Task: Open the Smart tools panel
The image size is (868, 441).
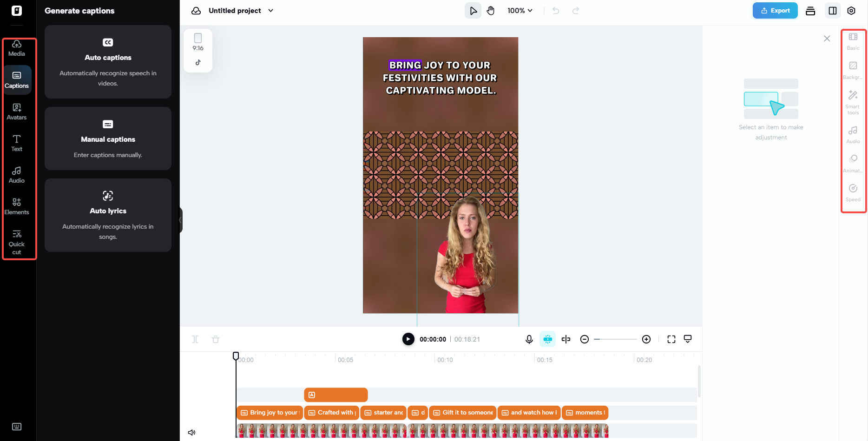Action: point(853,102)
